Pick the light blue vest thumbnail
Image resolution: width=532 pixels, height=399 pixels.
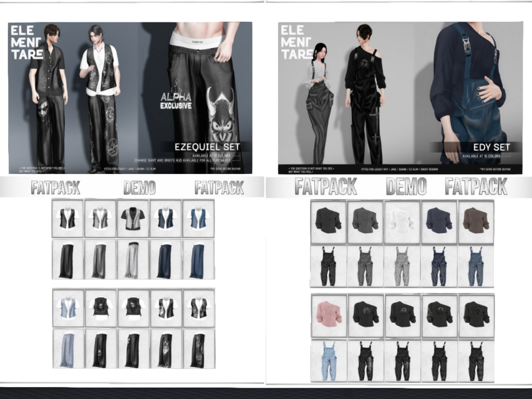[x=68, y=308]
